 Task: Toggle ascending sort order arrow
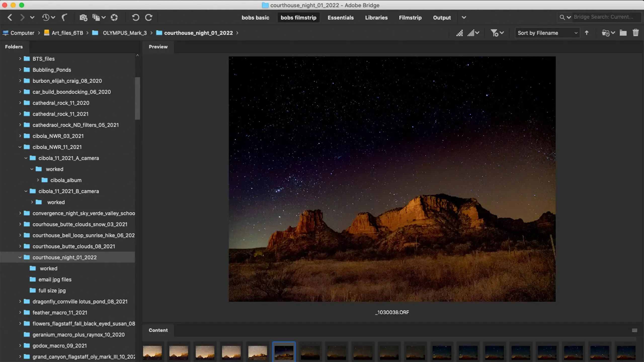(587, 33)
